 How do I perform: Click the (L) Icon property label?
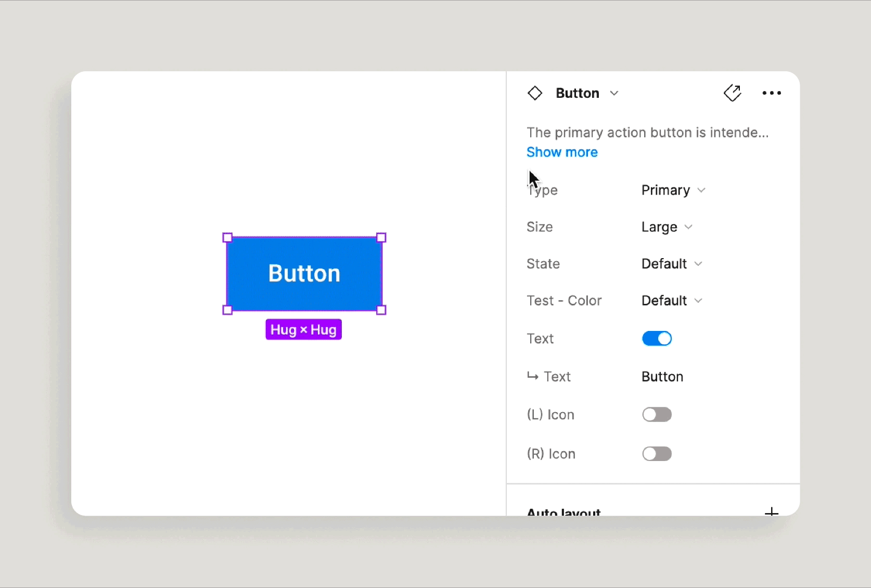550,415
